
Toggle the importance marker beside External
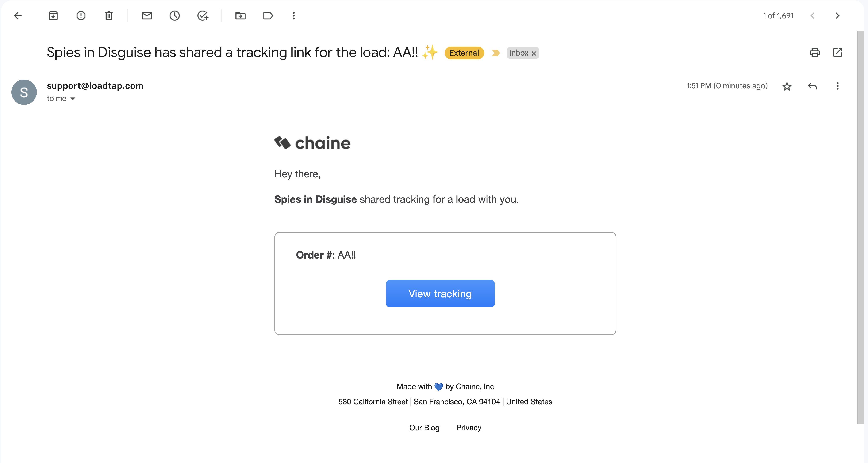(x=495, y=53)
